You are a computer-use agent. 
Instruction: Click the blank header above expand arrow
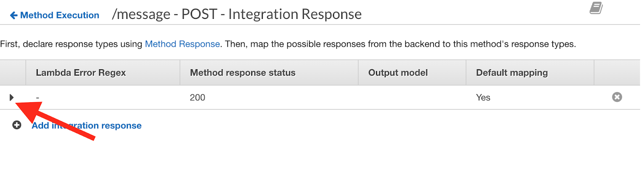point(13,72)
